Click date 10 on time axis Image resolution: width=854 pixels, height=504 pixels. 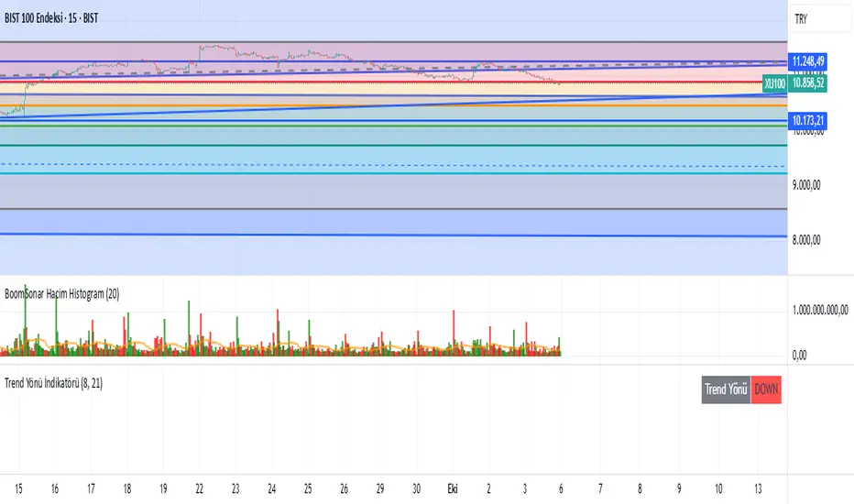719,488
